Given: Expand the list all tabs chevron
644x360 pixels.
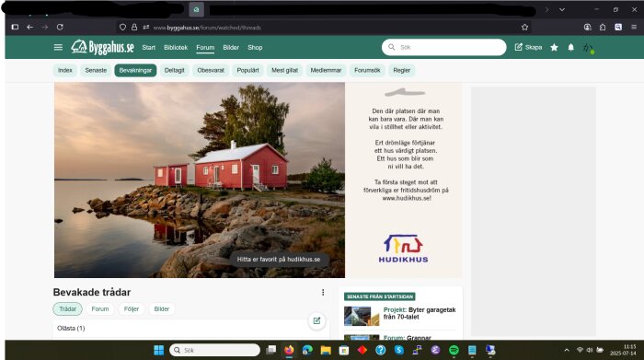Looking at the screenshot, I should click(562, 9).
